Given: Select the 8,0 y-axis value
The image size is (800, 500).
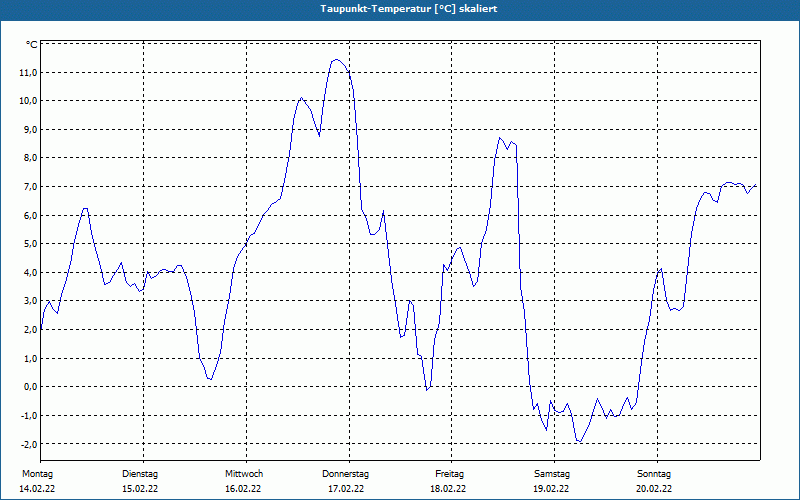Looking at the screenshot, I should click(x=30, y=158).
